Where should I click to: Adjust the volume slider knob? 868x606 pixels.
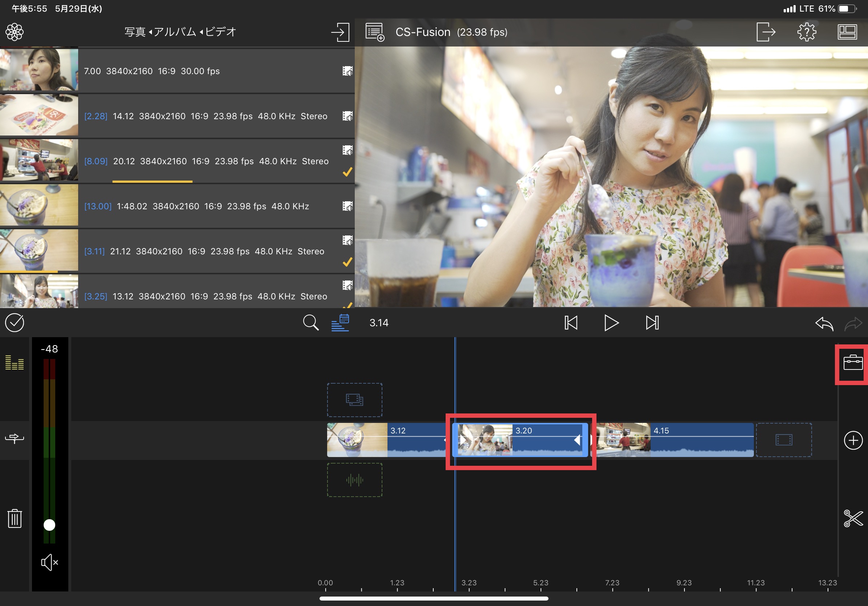pos(49,525)
